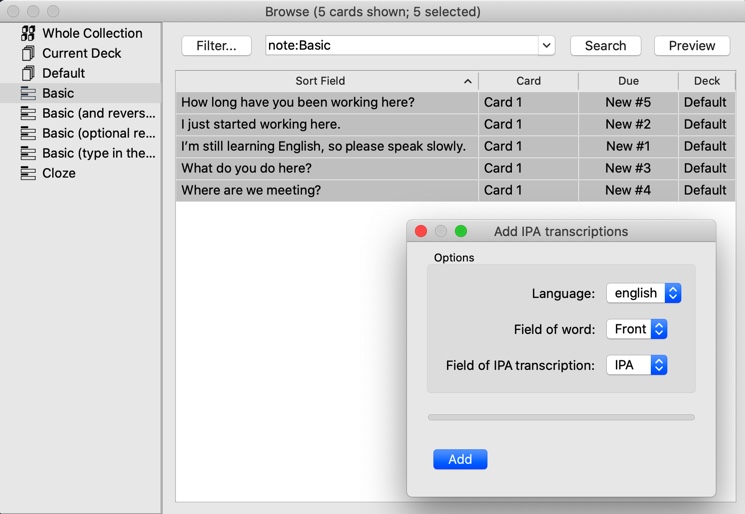Click the Basic (optional reversed) note icon

(x=28, y=133)
